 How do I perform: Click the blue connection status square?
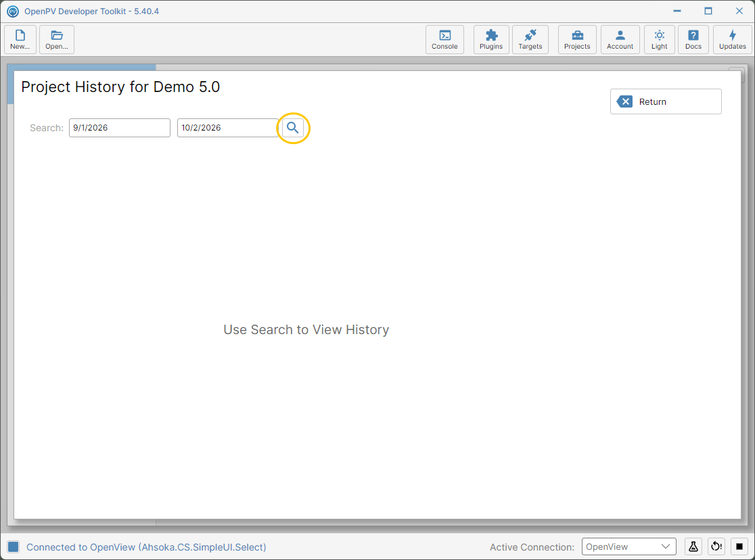tap(13, 546)
